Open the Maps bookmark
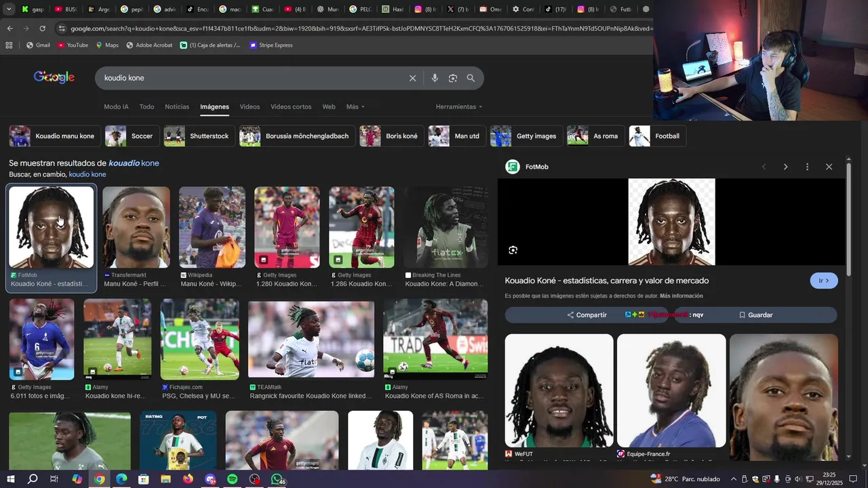 [x=107, y=45]
